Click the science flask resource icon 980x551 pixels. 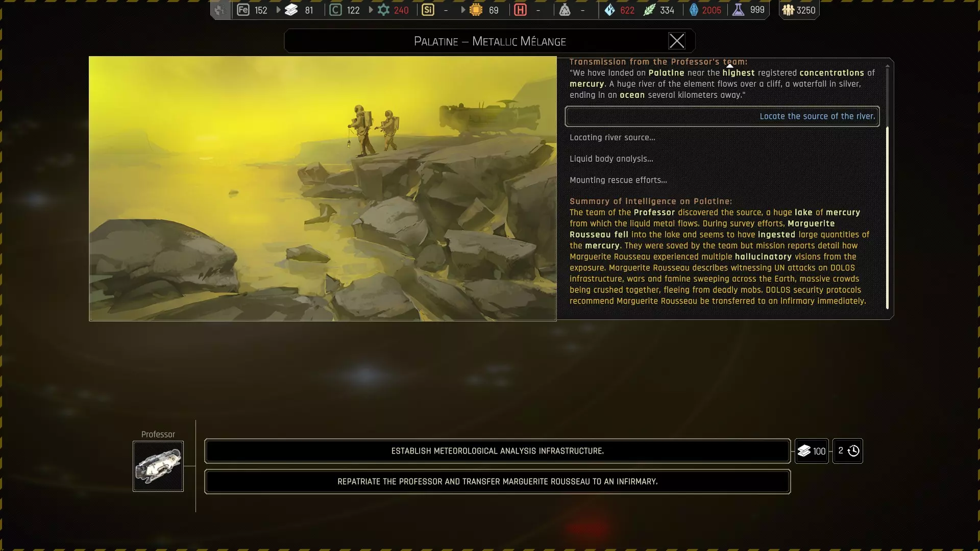[x=738, y=10]
